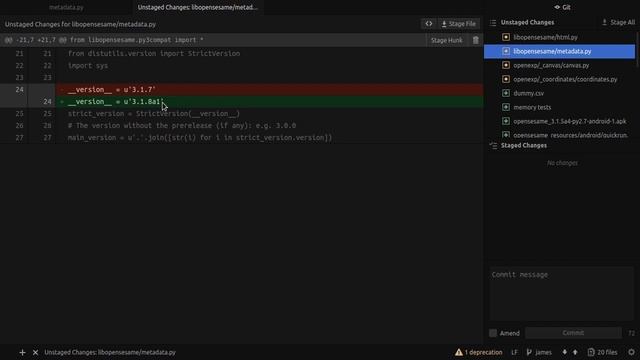Select the Unstaged Changes: libopensesame/metad... tab
Image resolution: width=640 pixels, height=360 pixels.
click(198, 7)
